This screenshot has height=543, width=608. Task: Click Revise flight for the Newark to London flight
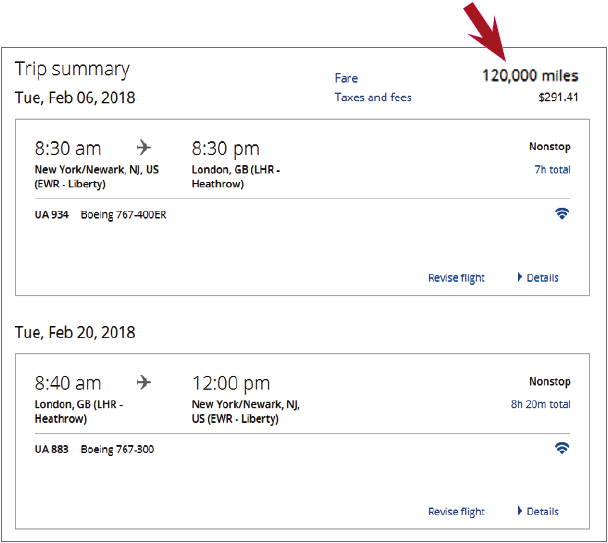click(x=456, y=278)
